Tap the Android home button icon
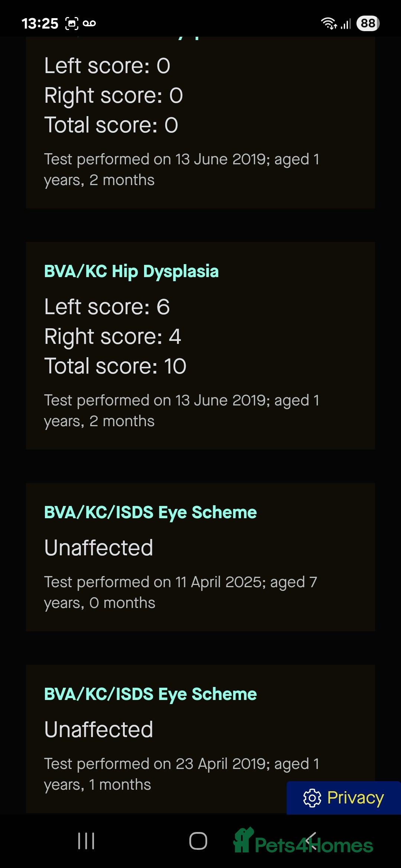The width and height of the screenshot is (401, 868). 198,841
